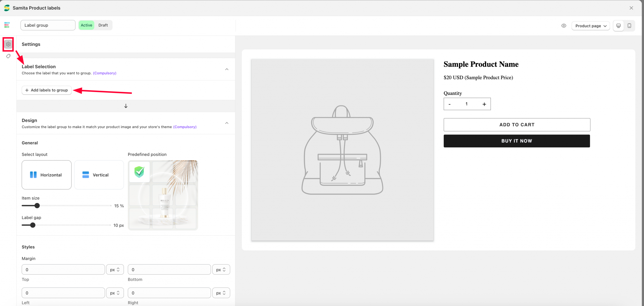Click the label list icon at top-left
Viewport: 644px width, 306px height.
coord(7,25)
